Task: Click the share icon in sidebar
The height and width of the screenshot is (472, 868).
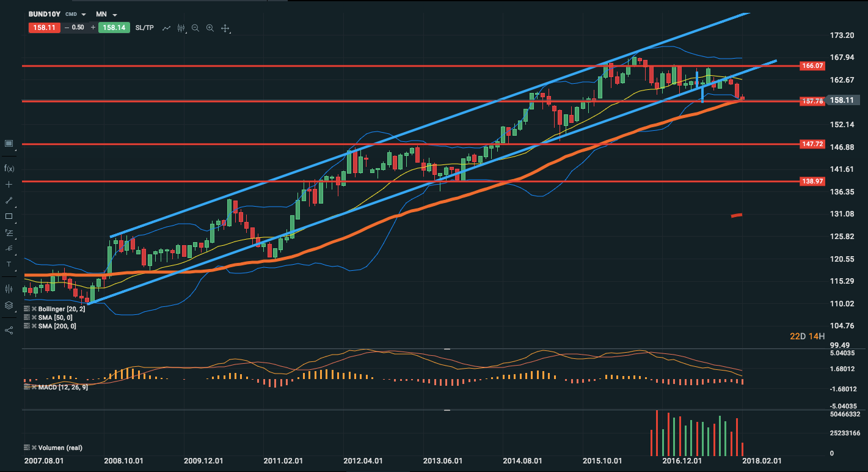Action: (9, 330)
